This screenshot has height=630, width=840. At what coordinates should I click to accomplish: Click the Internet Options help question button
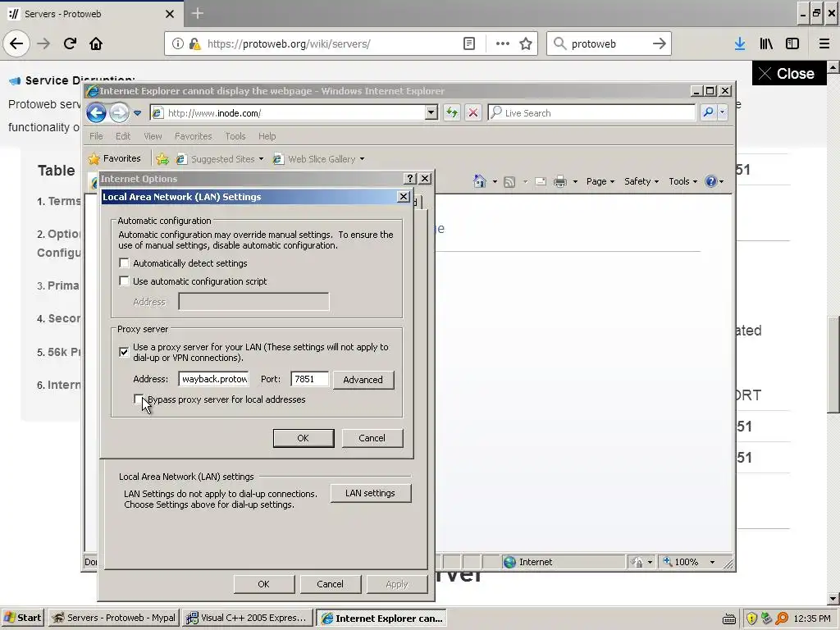point(410,178)
